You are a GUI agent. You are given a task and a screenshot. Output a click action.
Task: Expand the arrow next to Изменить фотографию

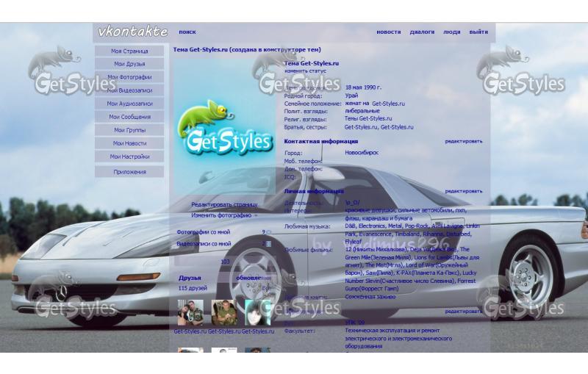click(256, 216)
